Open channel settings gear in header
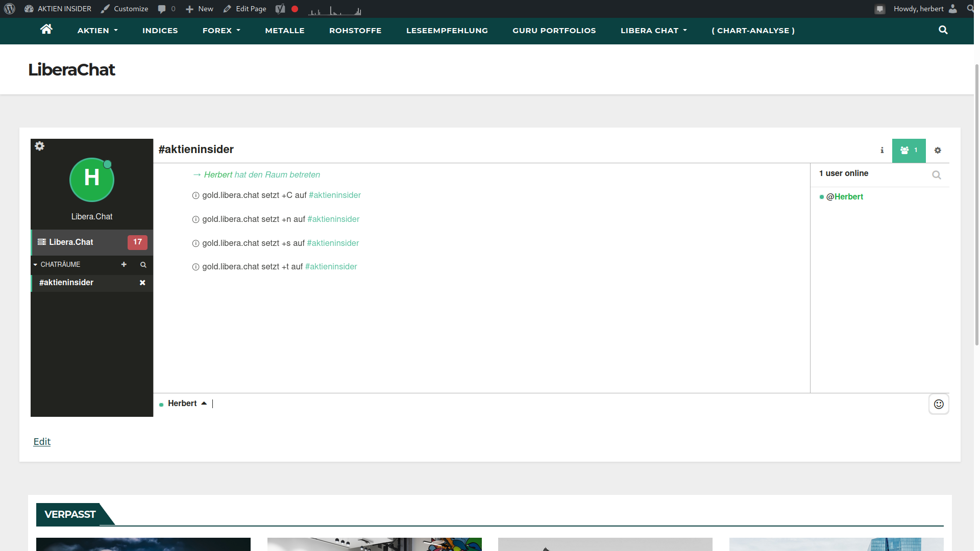Screen dimensions: 980x551 coord(937,151)
